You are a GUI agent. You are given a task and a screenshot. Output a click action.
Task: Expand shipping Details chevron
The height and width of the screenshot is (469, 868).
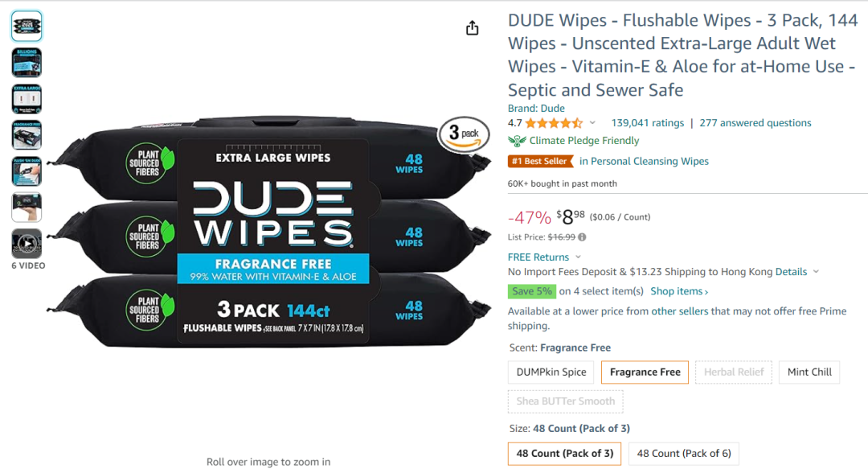816,272
